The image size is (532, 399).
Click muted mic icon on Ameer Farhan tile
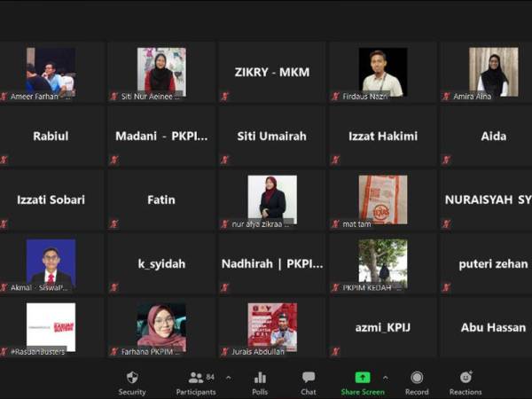click(4, 96)
